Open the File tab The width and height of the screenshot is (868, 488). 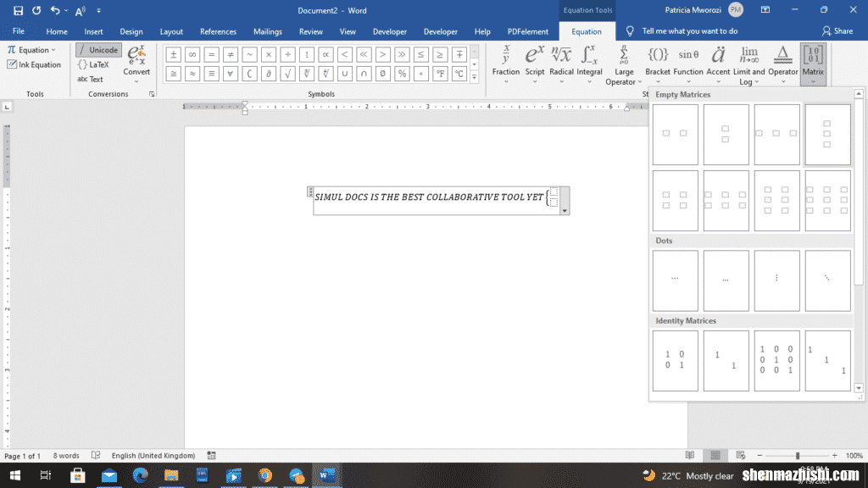tap(19, 31)
